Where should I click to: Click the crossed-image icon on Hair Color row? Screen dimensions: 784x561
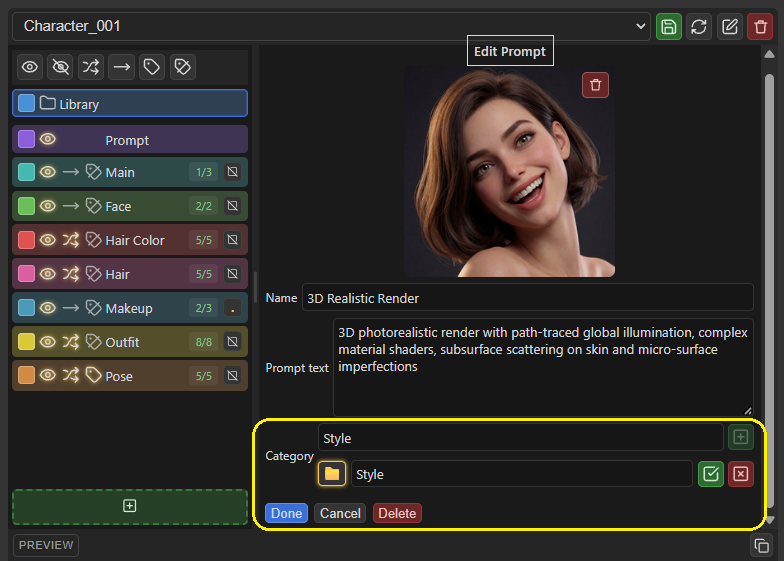[232, 240]
